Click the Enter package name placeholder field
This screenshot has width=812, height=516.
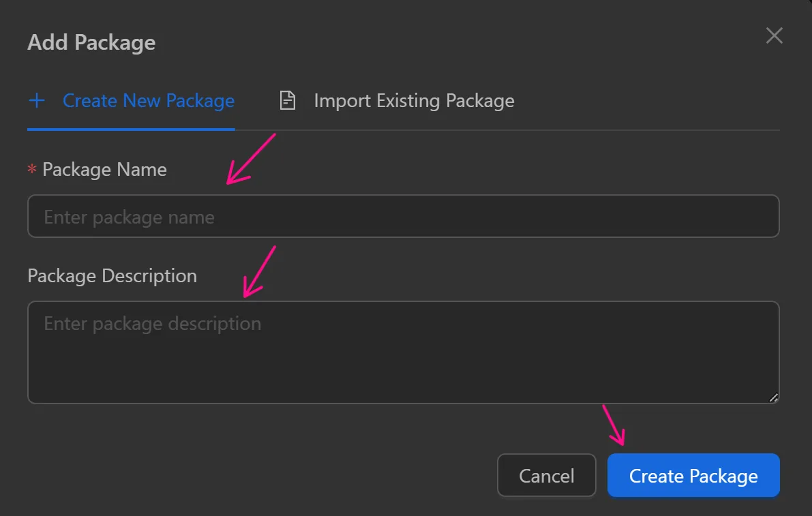click(404, 216)
